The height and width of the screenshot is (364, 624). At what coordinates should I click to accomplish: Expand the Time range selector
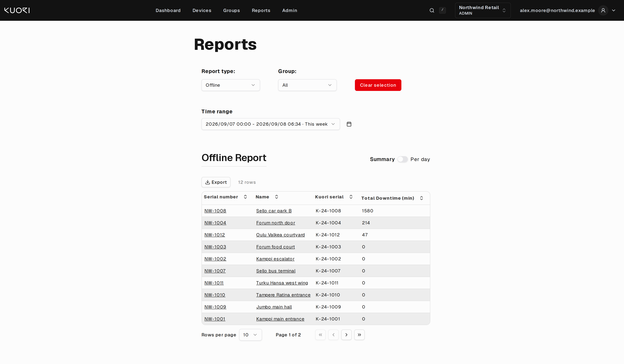271,124
